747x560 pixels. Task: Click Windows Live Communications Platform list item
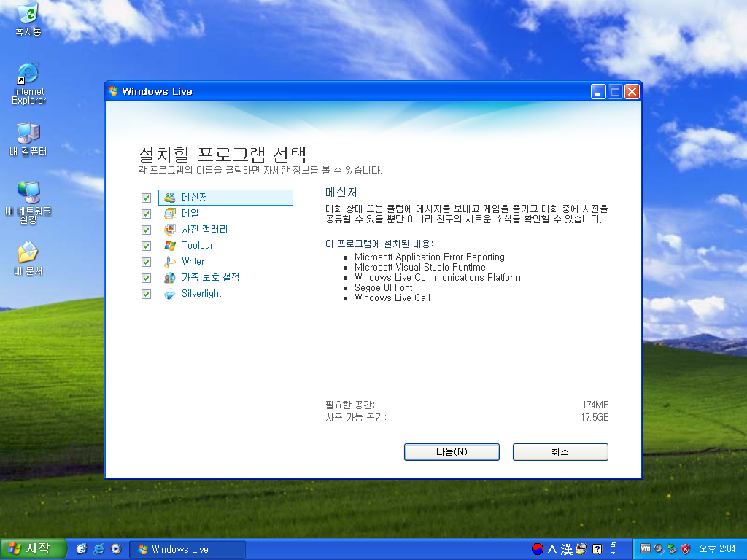tap(438, 277)
